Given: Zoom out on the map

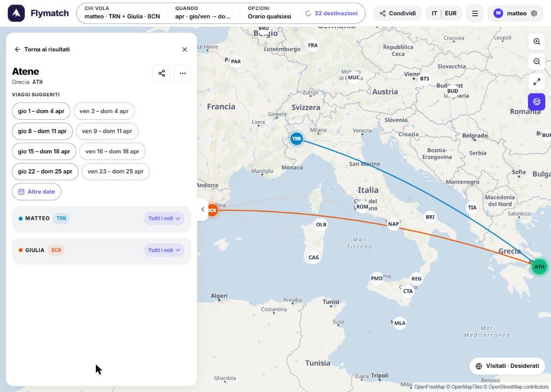Looking at the screenshot, I should pos(537,61).
